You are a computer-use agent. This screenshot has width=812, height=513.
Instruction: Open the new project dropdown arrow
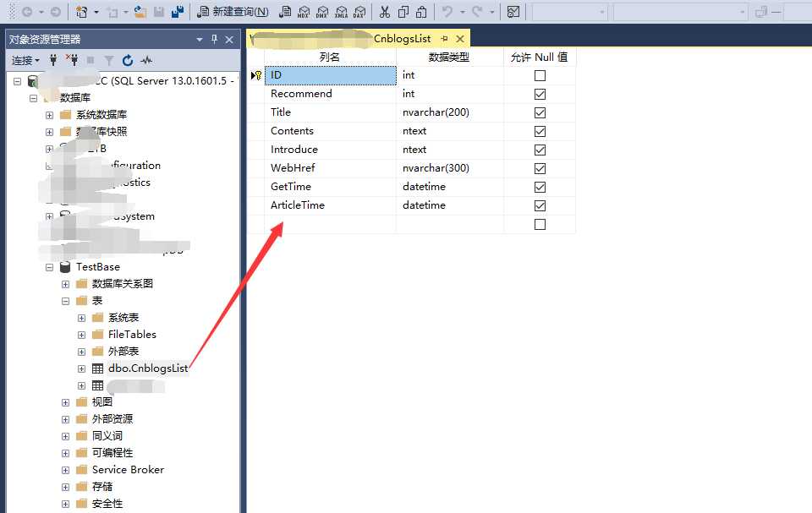pyautogui.click(x=96, y=11)
